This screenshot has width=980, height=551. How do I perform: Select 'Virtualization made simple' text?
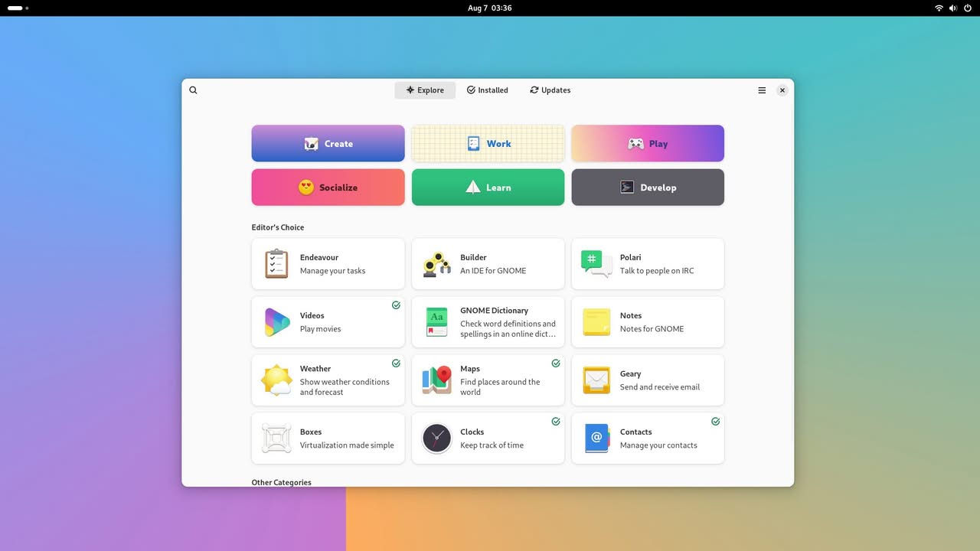[347, 445]
